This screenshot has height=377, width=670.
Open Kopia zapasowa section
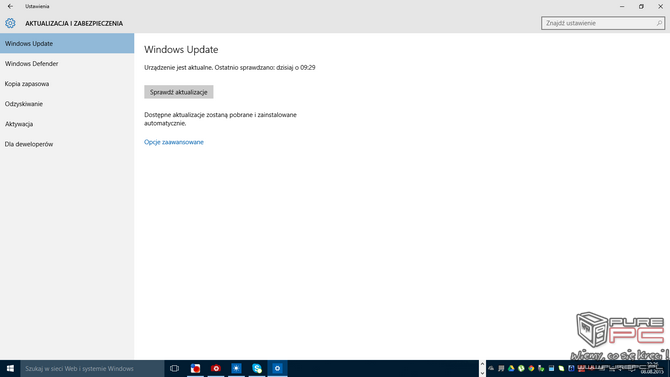point(67,84)
